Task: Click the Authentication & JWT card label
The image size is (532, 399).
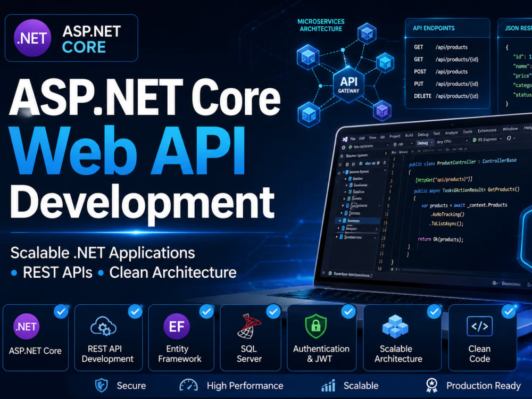Action: 321,354
